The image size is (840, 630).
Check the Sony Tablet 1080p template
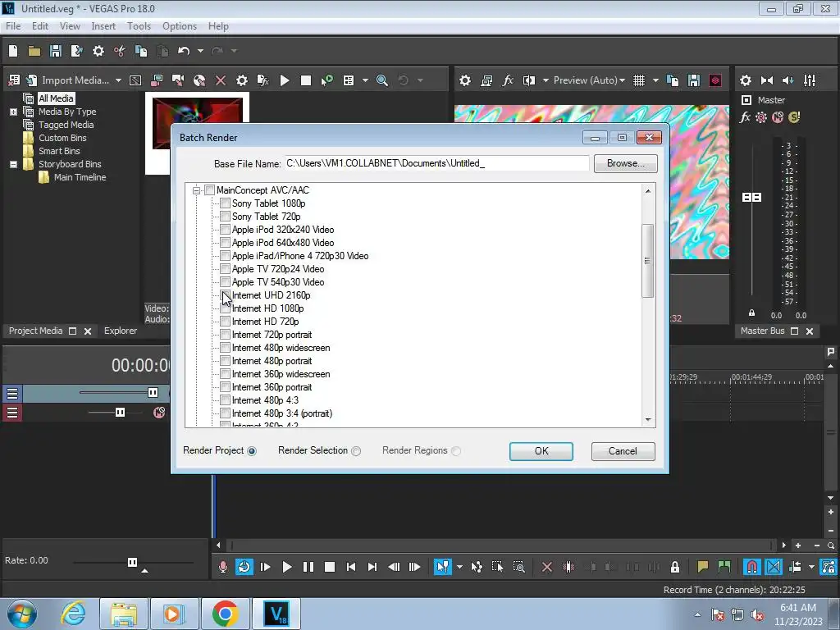(225, 203)
